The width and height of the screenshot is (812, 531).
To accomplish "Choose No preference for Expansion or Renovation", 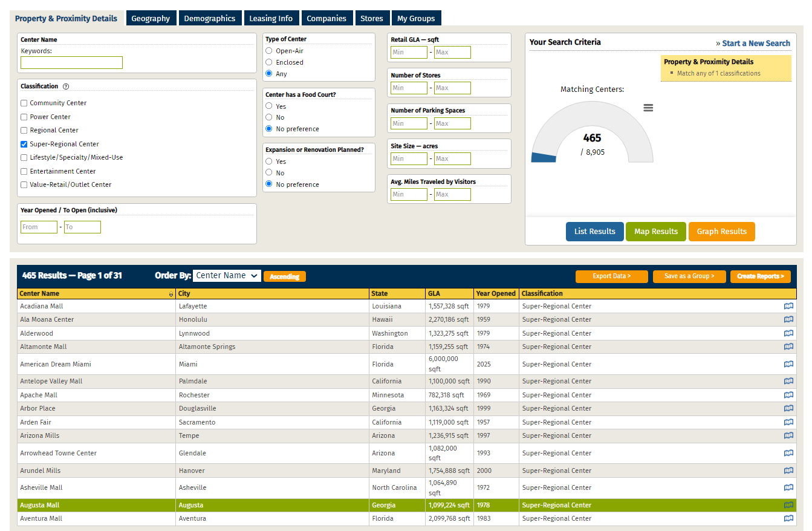I will point(269,184).
